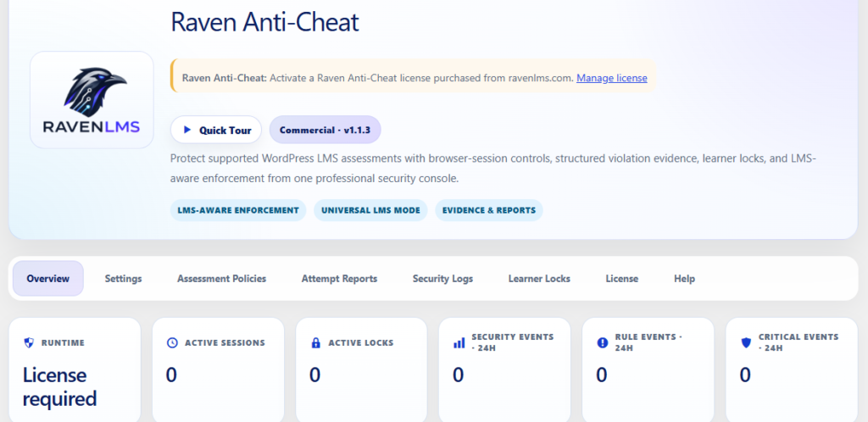Click the SECURITY EVENTS · 24H label

click(513, 342)
